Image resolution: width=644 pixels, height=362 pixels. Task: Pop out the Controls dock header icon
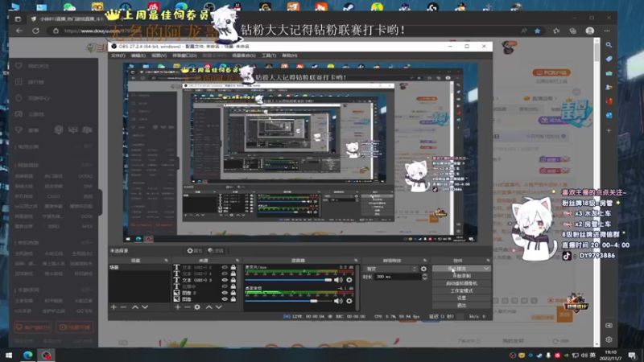tap(488, 261)
